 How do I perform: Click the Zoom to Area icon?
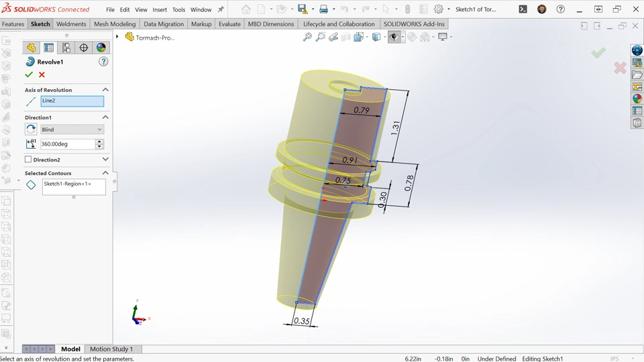[x=320, y=38]
